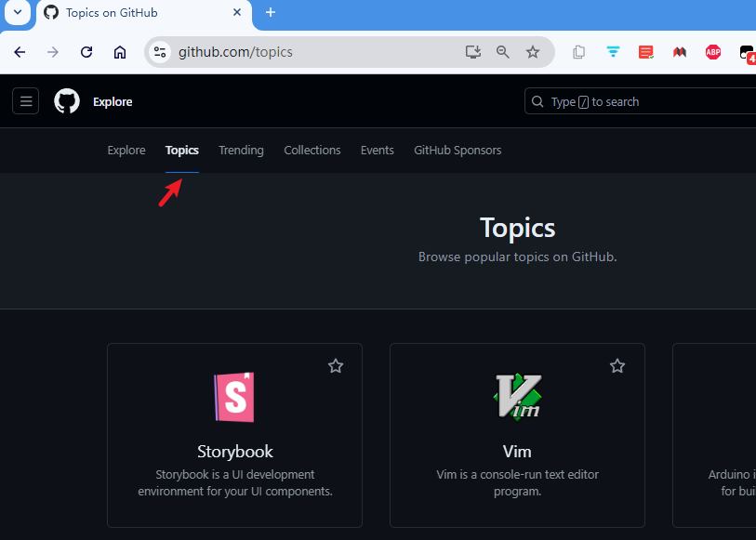Select the Events navigation item
Image resolution: width=756 pixels, height=540 pixels.
377,150
